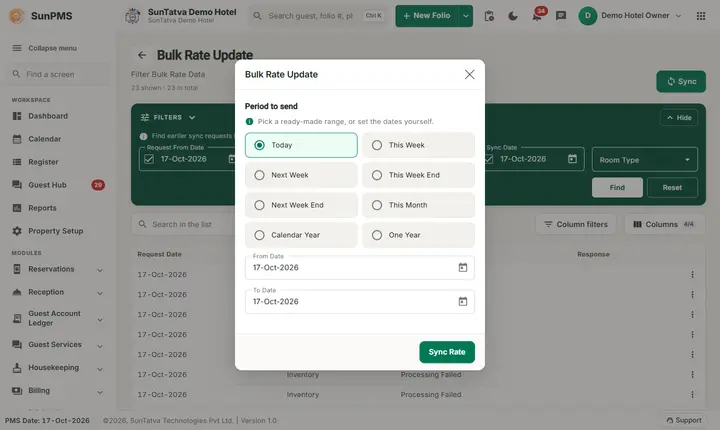The height and width of the screenshot is (430, 720).
Task: Open Calendar from the sidebar
Action: coord(45,139)
